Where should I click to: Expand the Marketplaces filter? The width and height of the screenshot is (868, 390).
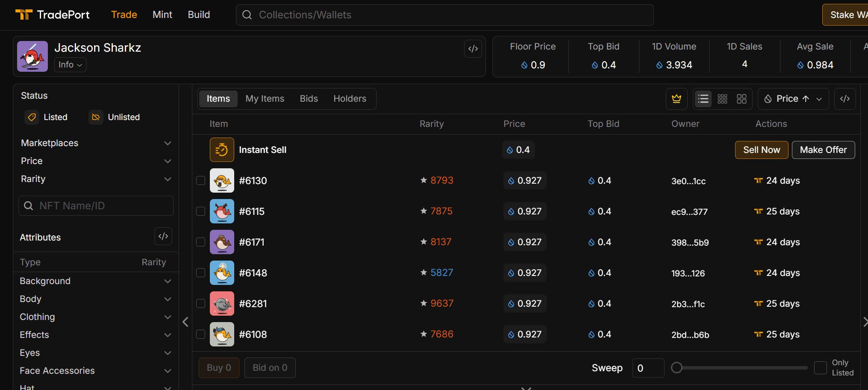tap(96, 143)
